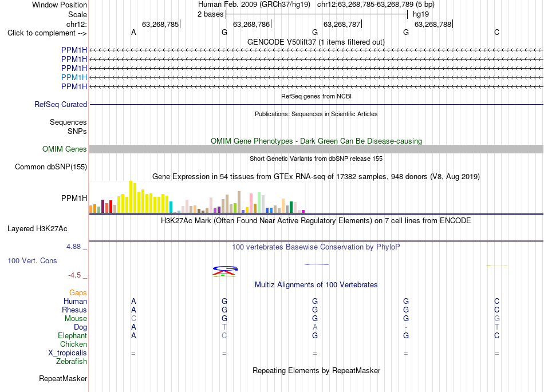Click the faded T in Dog row under 63,268,786
544x392 pixels.
tap(224, 327)
